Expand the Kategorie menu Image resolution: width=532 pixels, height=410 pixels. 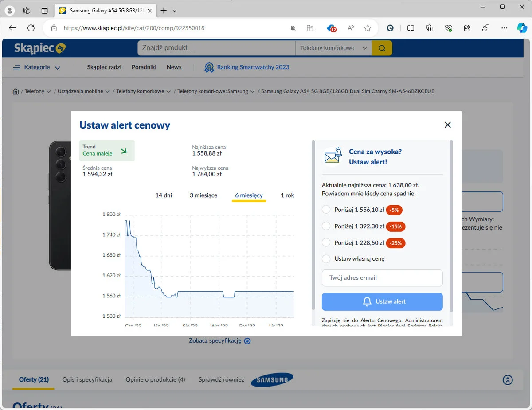[36, 67]
